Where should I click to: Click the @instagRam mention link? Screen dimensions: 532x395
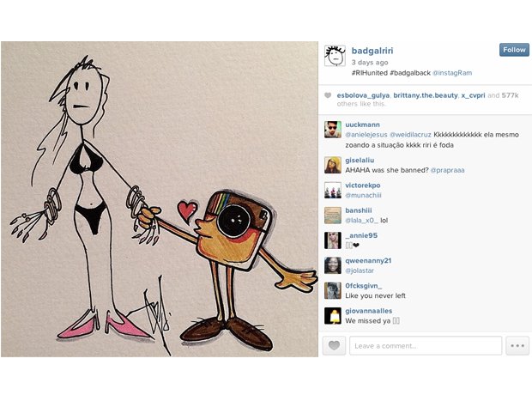452,73
